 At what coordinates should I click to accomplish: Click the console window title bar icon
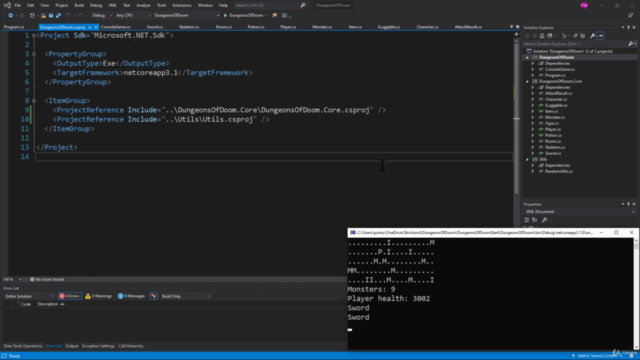(353, 232)
